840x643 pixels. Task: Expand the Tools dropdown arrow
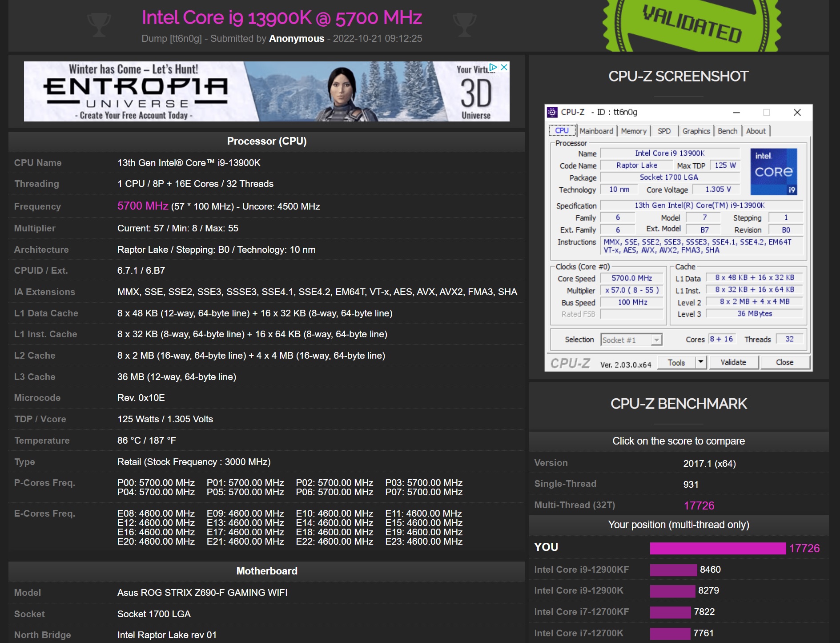pyautogui.click(x=701, y=363)
